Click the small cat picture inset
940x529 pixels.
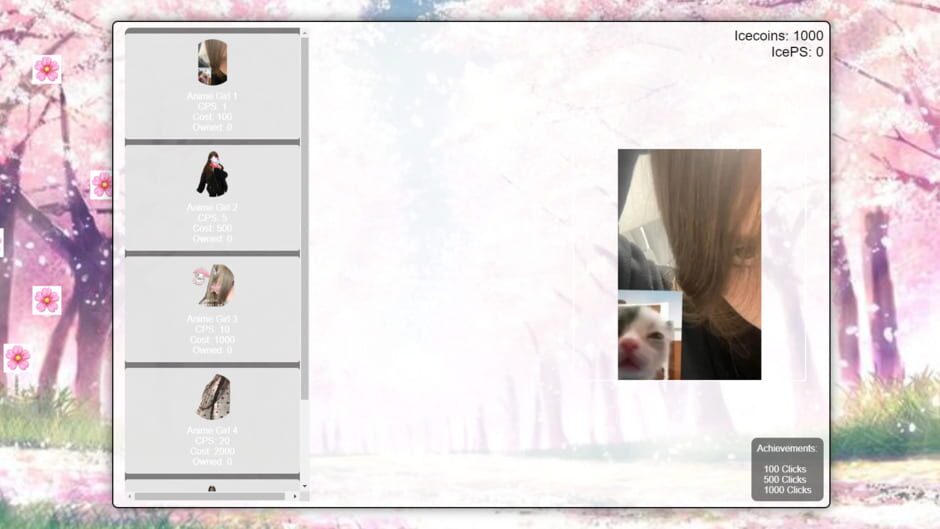click(645, 340)
